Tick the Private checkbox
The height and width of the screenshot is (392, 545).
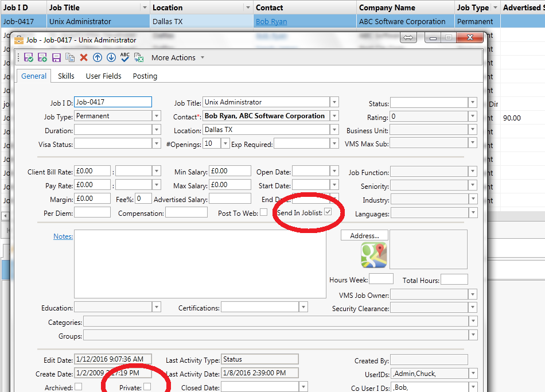pyautogui.click(x=147, y=387)
